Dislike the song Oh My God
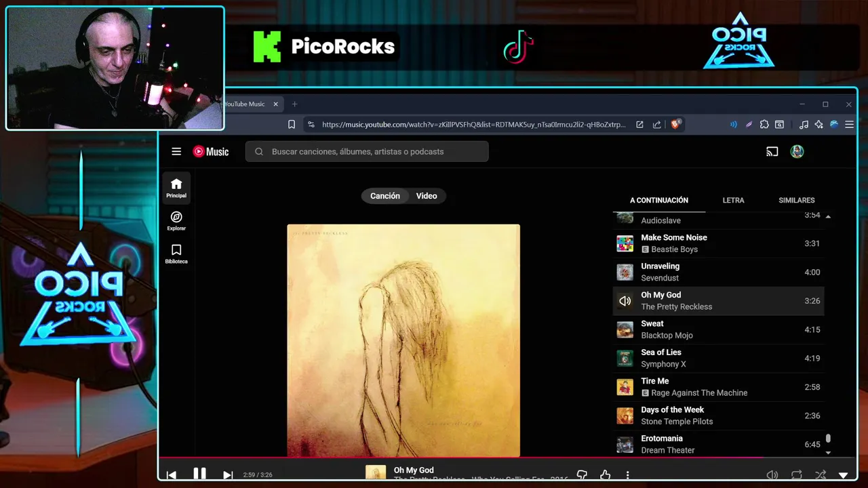The image size is (868, 488). coord(582,475)
